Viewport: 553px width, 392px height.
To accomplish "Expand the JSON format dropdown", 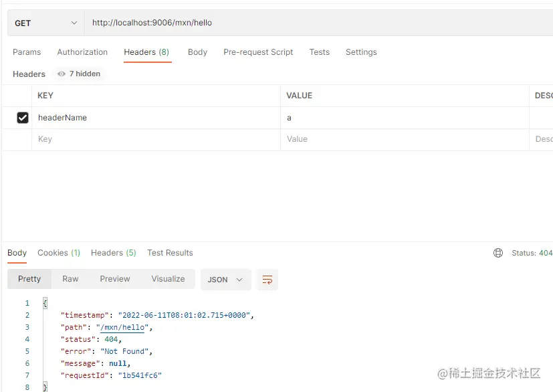I will pyautogui.click(x=226, y=280).
